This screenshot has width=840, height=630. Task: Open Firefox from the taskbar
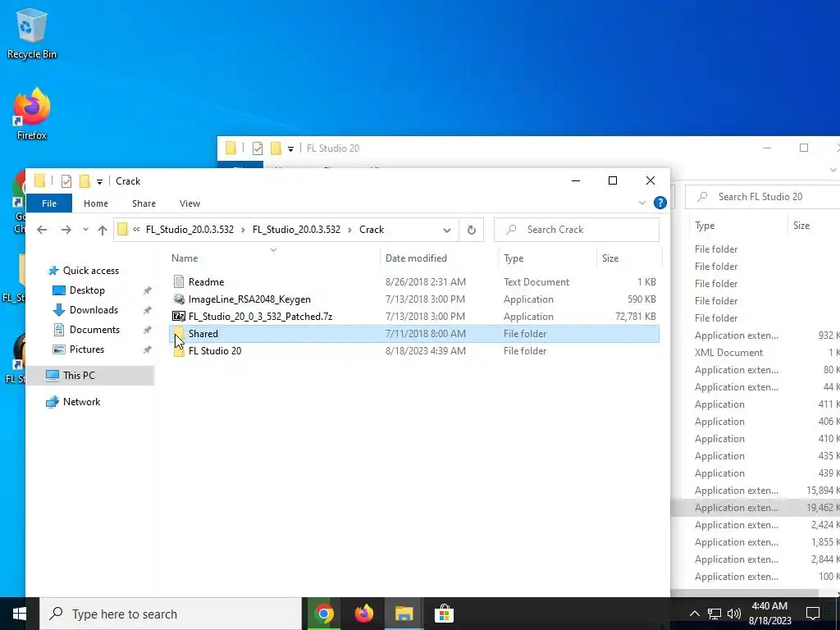pos(363,614)
